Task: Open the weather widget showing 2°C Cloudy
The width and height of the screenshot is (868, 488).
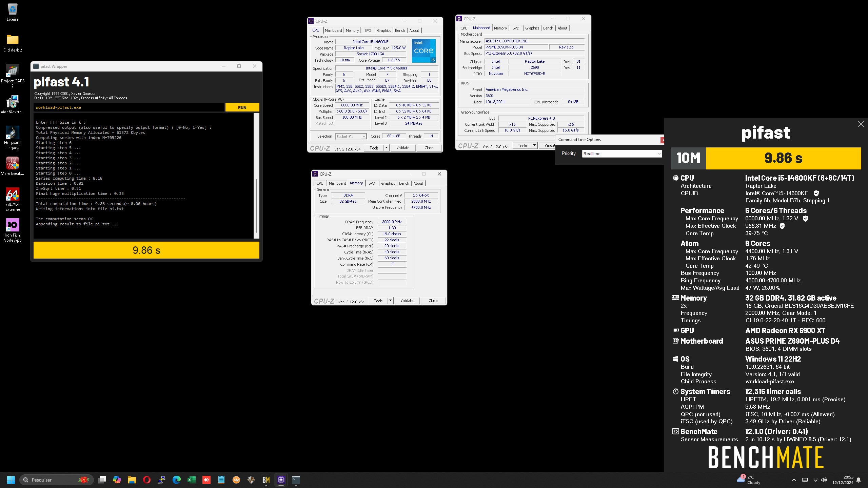Action: pos(749,480)
